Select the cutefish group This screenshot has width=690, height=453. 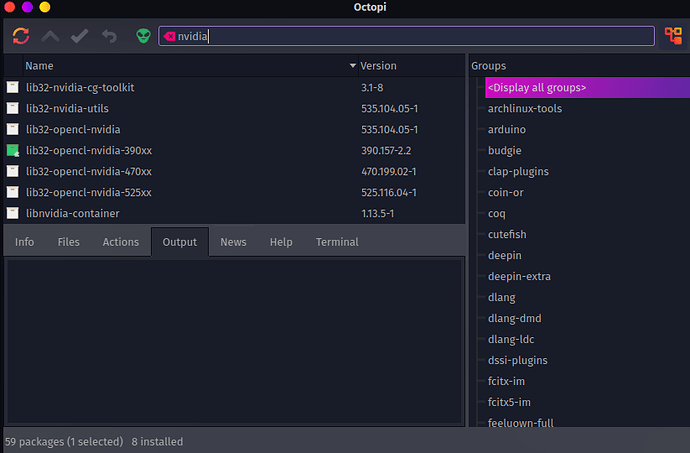click(x=507, y=234)
